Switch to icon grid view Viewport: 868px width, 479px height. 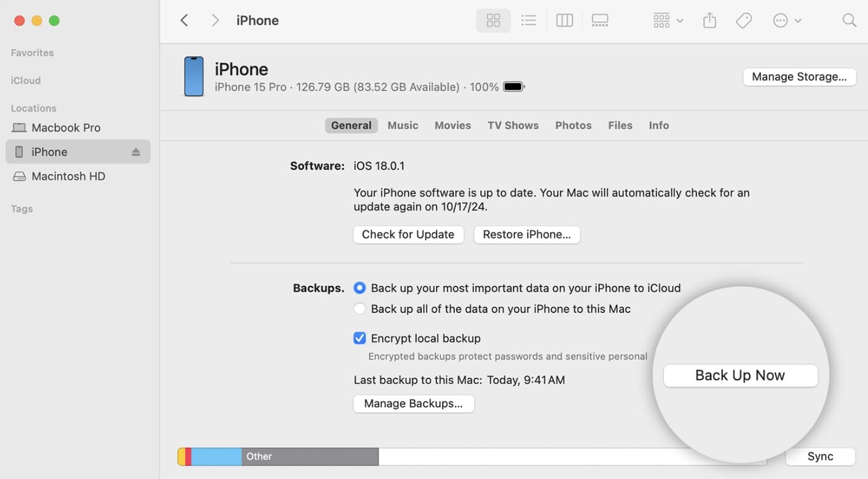(x=493, y=20)
